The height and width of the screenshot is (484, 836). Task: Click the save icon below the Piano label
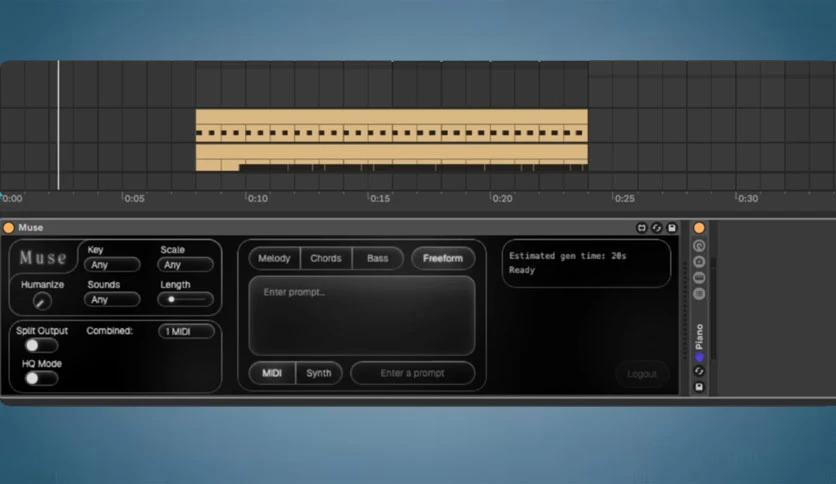[x=699, y=386]
